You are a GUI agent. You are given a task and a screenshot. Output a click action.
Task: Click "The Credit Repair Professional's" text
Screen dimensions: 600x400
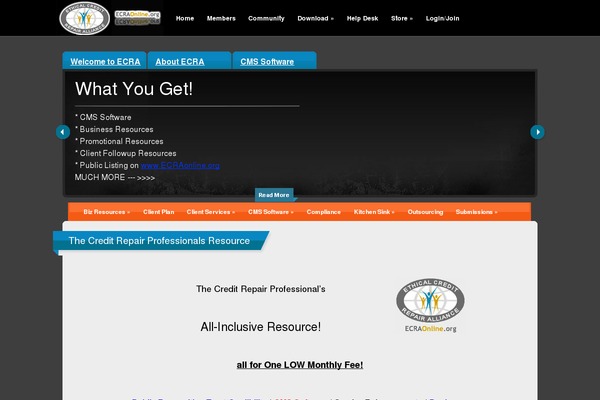(x=261, y=289)
